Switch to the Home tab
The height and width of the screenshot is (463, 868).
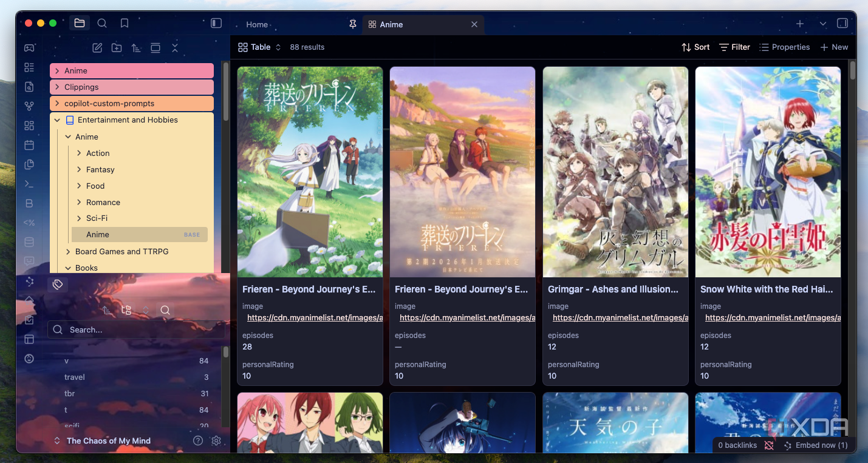257,25
